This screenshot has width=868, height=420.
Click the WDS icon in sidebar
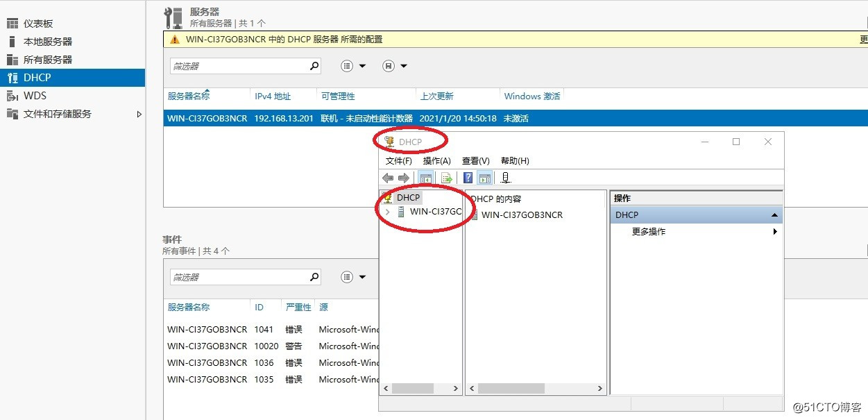(x=12, y=96)
